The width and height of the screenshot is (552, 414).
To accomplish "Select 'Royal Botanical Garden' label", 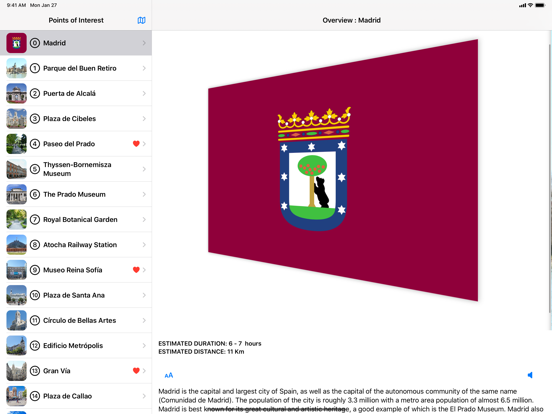I will (x=80, y=219).
